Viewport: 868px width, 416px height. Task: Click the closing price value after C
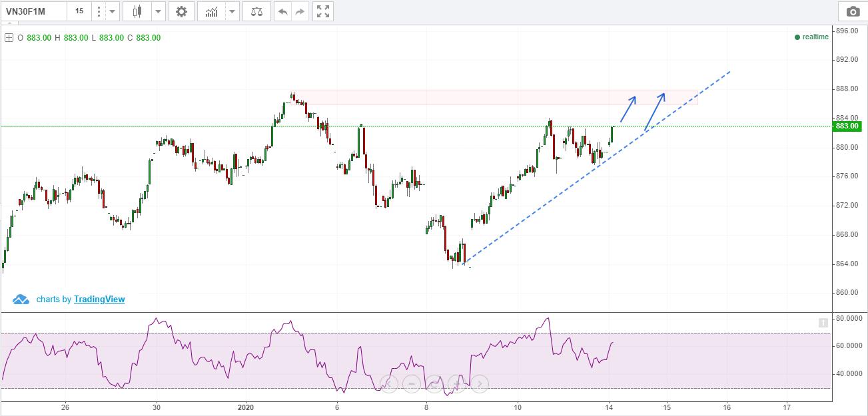tap(149, 38)
